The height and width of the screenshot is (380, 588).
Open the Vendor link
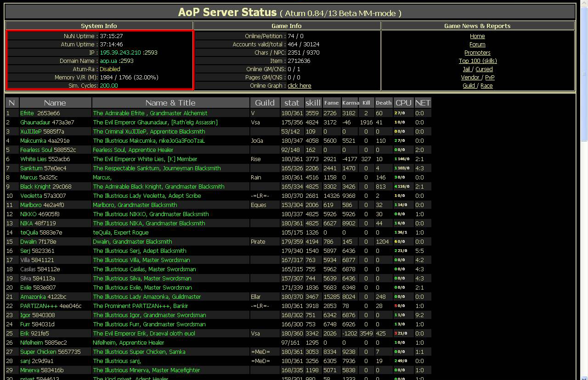[470, 78]
